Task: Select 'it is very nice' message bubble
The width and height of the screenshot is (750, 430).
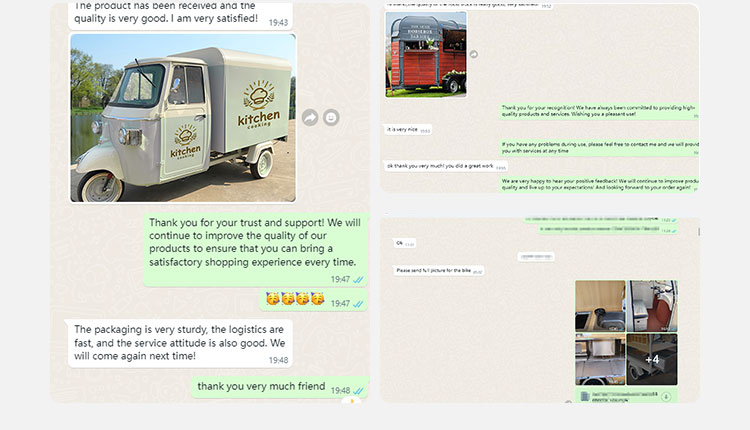Action: point(408,130)
